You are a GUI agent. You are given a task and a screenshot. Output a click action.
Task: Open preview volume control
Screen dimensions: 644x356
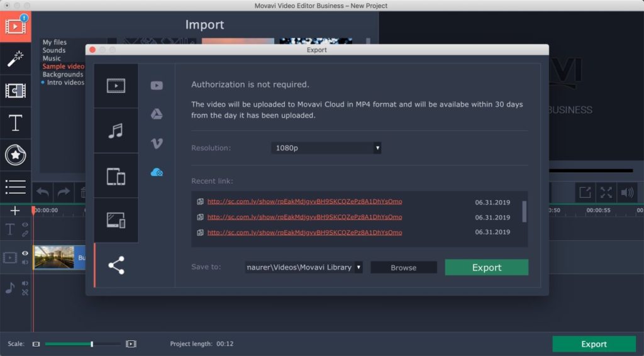[x=627, y=192]
